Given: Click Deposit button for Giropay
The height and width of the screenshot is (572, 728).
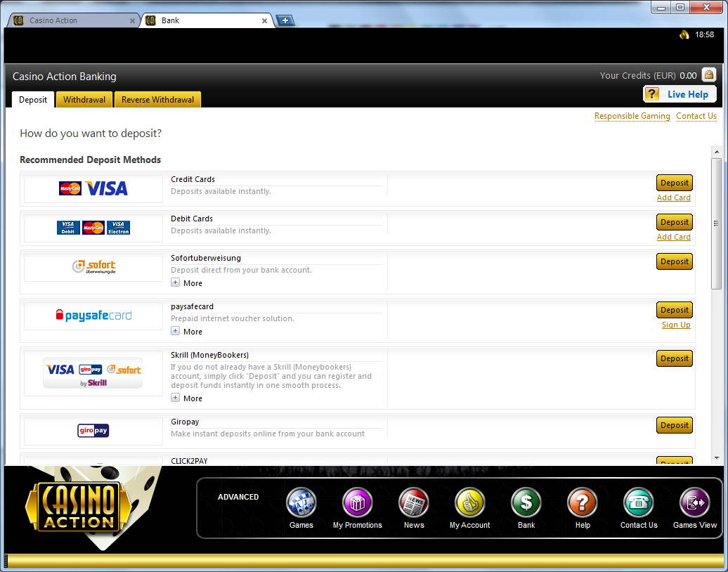Looking at the screenshot, I should [674, 425].
